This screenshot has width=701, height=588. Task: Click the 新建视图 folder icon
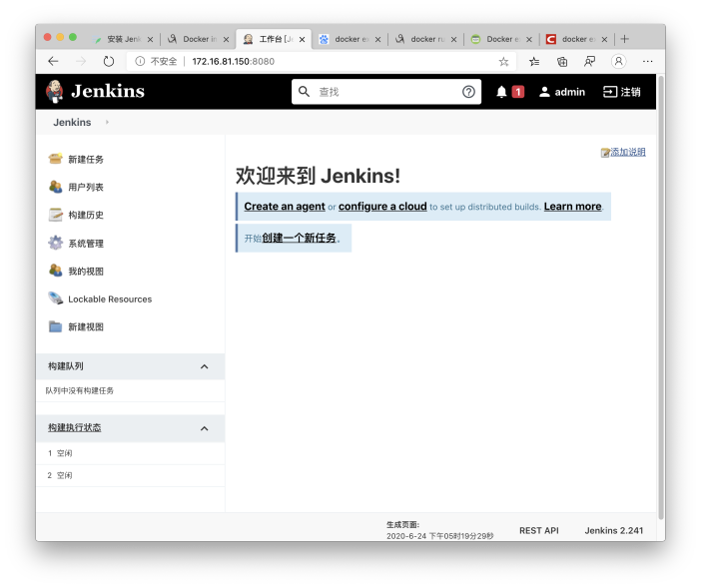click(56, 326)
